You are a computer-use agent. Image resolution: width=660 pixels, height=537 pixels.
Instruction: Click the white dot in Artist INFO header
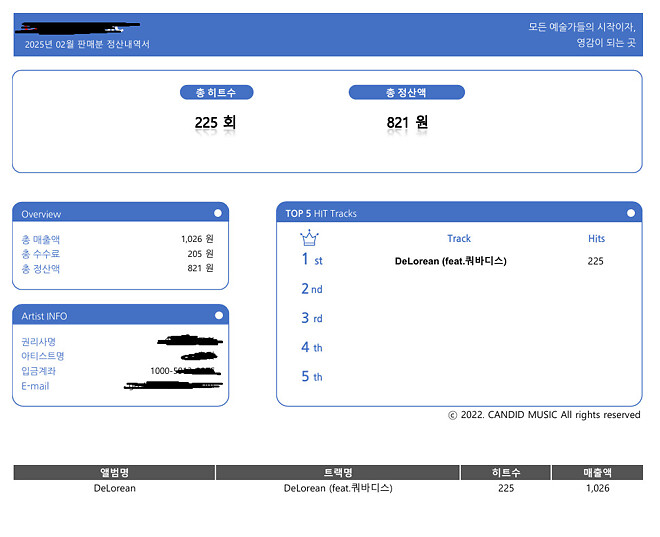point(219,315)
